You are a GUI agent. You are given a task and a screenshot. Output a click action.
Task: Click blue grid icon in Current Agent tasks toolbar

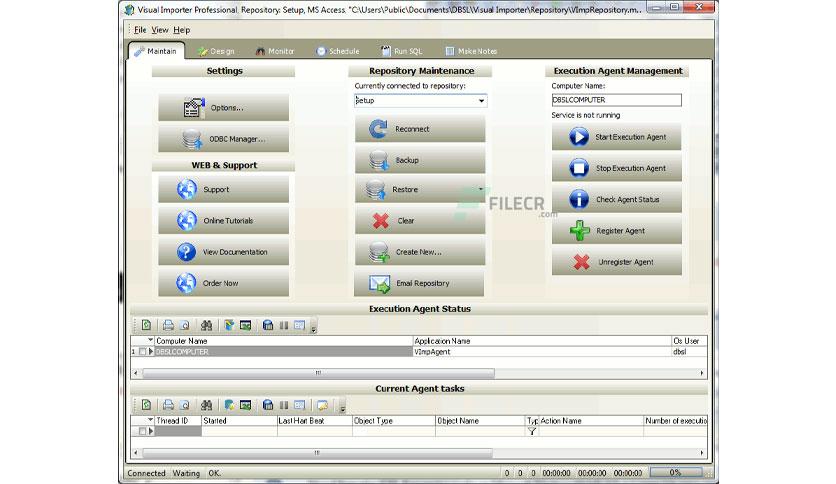point(268,405)
